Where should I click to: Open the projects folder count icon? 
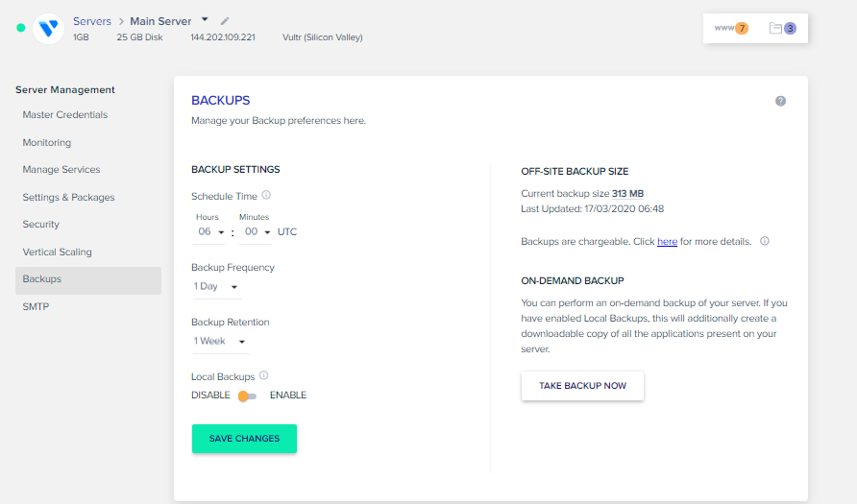[x=783, y=28]
